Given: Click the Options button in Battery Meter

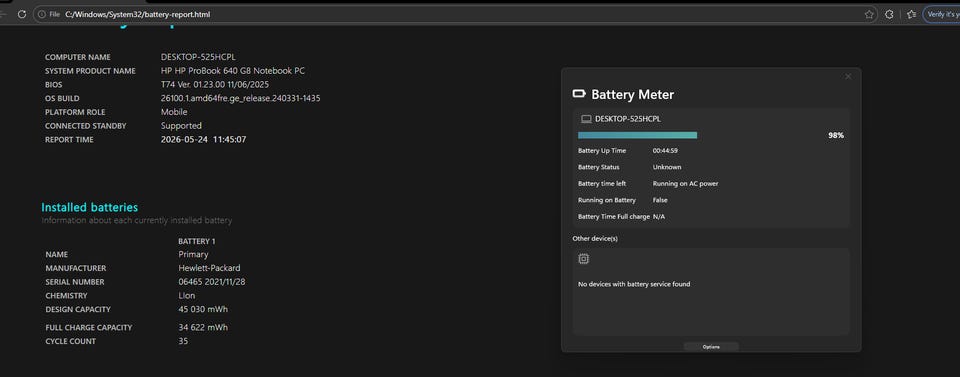Looking at the screenshot, I should click(x=711, y=347).
